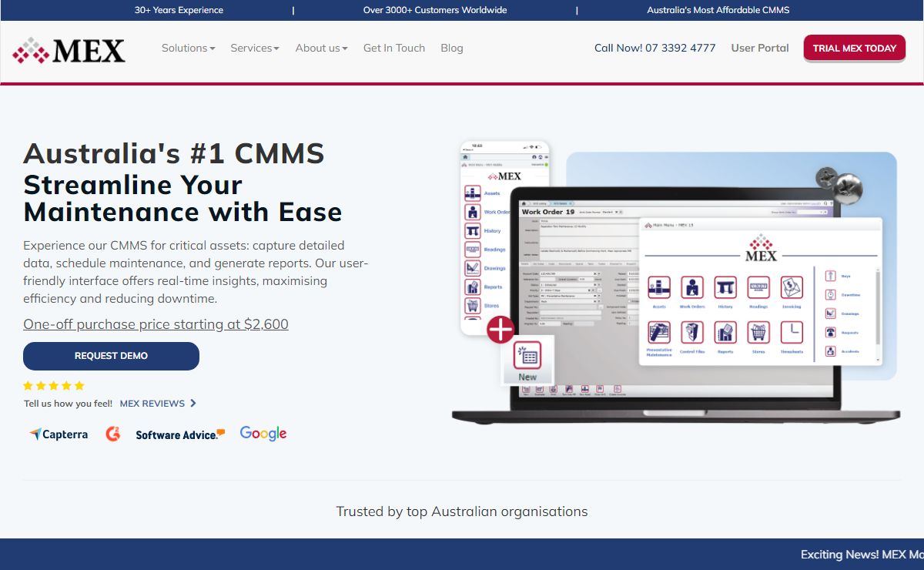This screenshot has height=570, width=924.
Task: Expand the Solutions dropdown menu
Action: click(x=188, y=48)
